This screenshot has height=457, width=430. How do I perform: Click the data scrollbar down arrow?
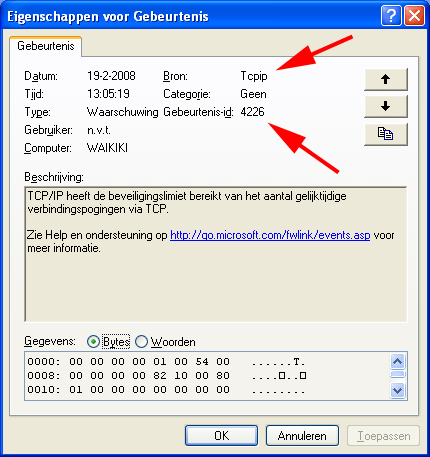tap(397, 390)
